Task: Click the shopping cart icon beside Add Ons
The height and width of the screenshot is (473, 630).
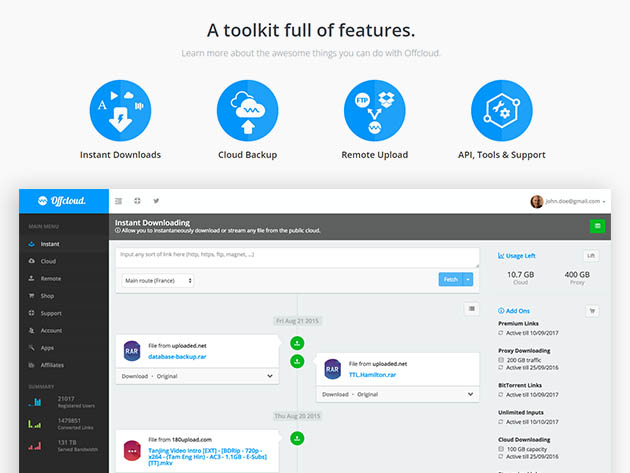Action: 592,311
